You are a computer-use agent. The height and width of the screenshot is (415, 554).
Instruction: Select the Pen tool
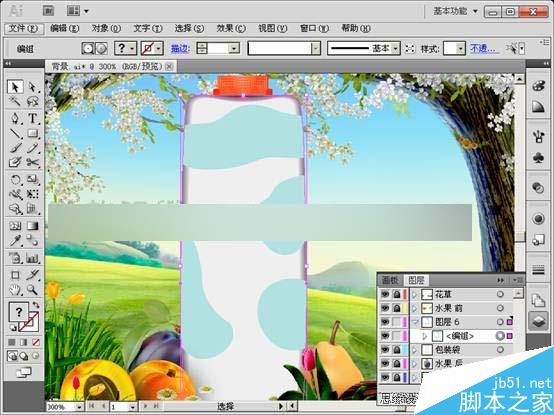[x=15, y=118]
